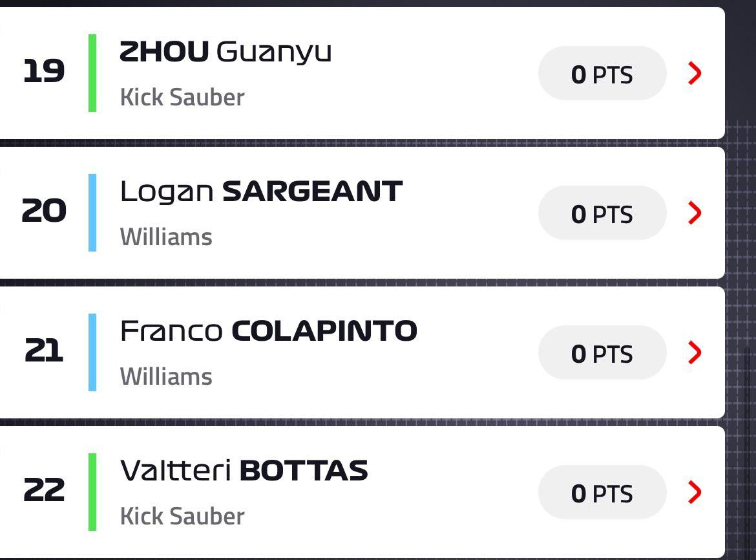This screenshot has height=560, width=756.
Task: Select position number 22 standing
Action: pyautogui.click(x=44, y=490)
